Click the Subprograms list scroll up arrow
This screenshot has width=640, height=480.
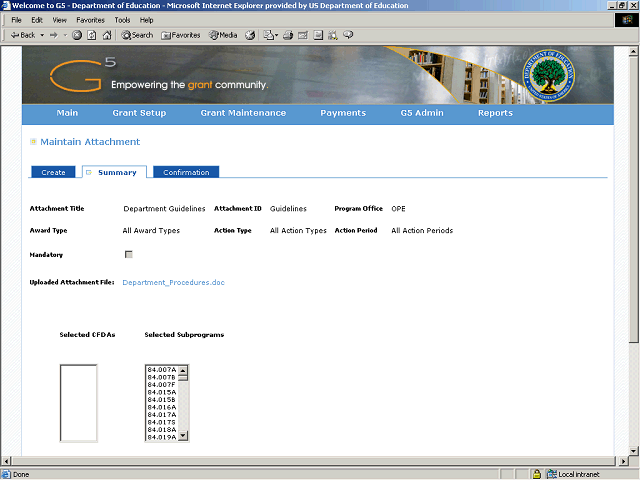click(183, 370)
